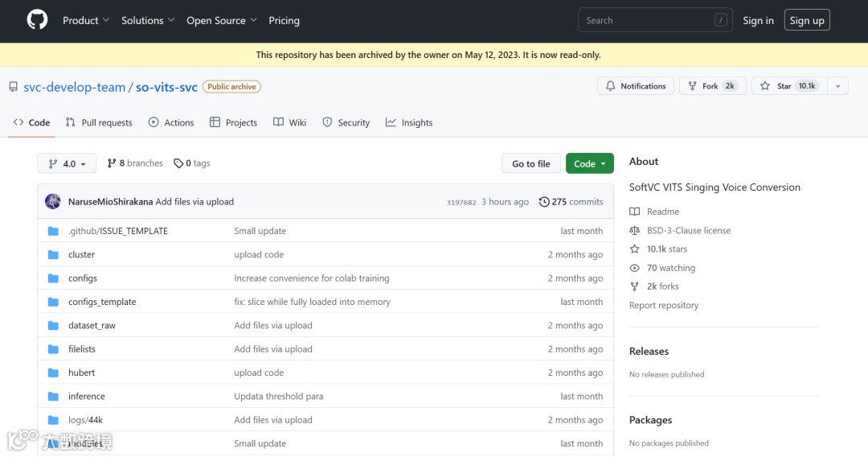The width and height of the screenshot is (868, 457).
Task: Click the Fork repository button
Action: [712, 86]
